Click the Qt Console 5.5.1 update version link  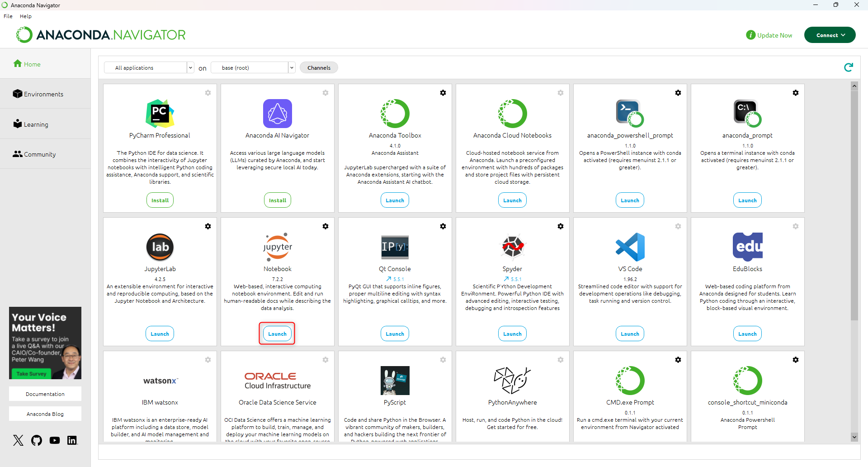(395, 279)
